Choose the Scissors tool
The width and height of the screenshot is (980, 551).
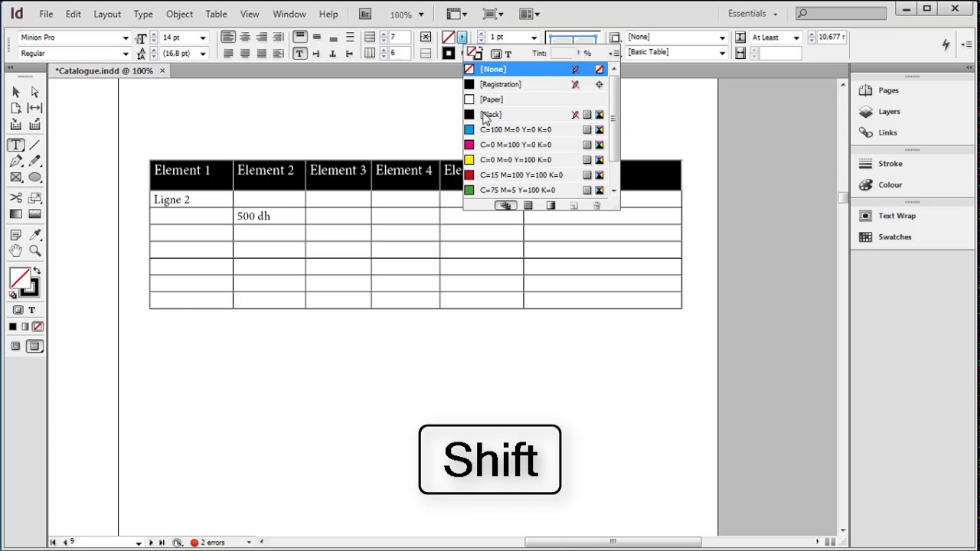click(16, 198)
